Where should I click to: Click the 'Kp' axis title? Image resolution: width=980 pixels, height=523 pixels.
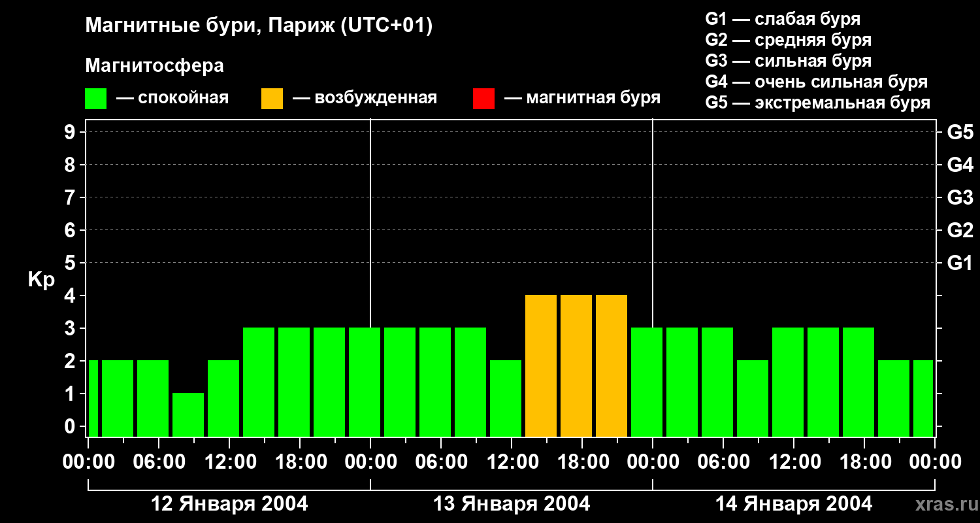(x=41, y=280)
